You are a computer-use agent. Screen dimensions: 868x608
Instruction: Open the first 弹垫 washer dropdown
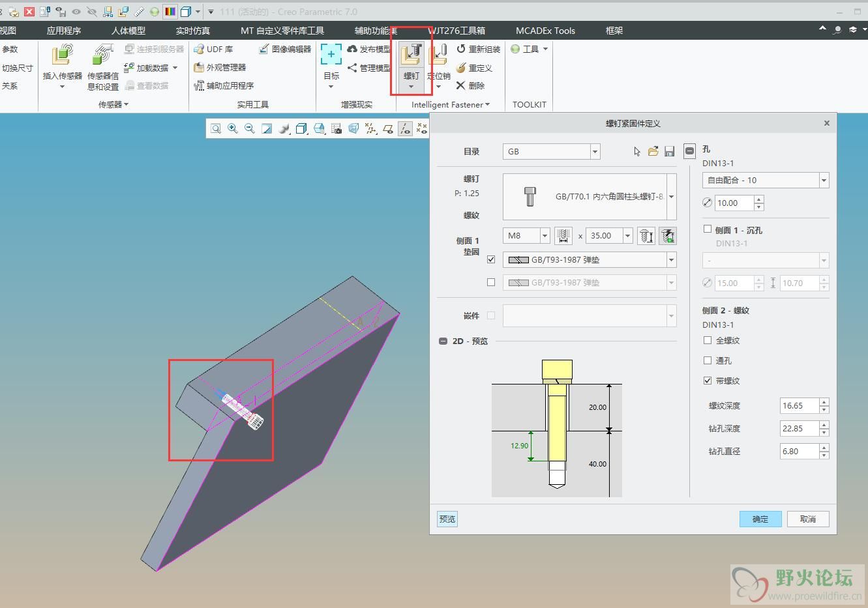tap(671, 259)
